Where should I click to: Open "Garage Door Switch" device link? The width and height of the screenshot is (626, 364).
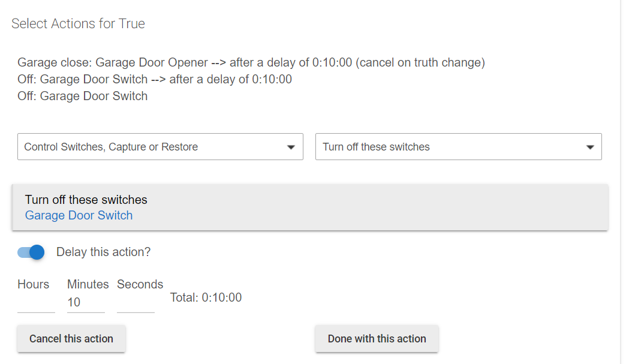(79, 215)
